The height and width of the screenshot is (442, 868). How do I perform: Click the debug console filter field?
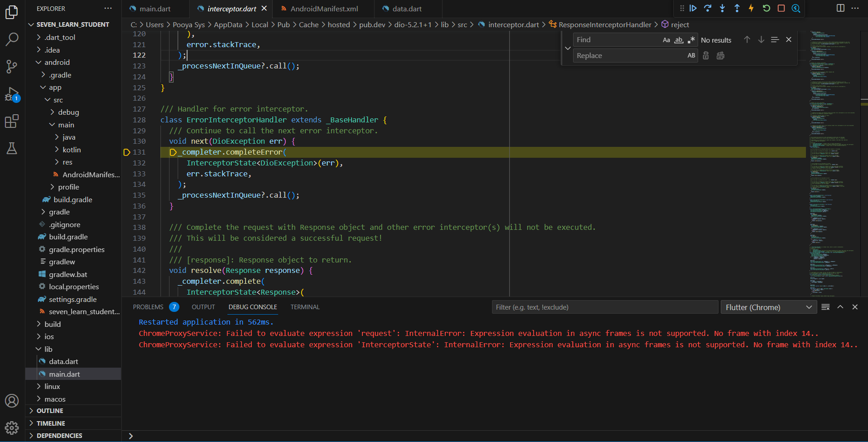pyautogui.click(x=605, y=307)
